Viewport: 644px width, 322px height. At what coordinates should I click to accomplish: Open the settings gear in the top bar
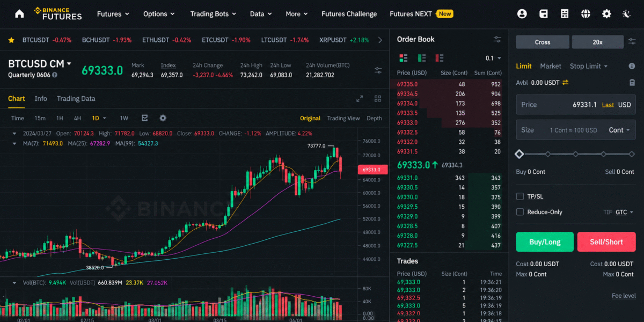(x=606, y=14)
